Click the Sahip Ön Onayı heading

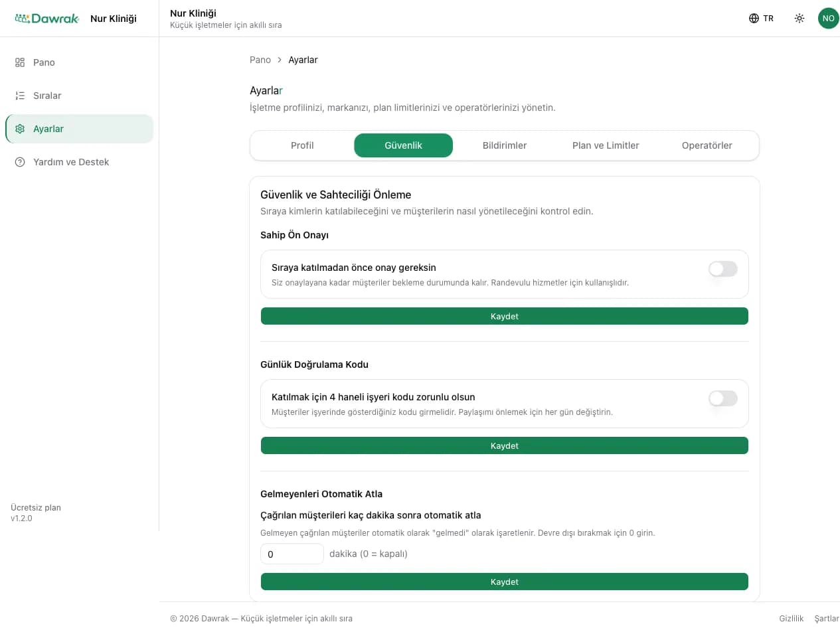coord(294,235)
